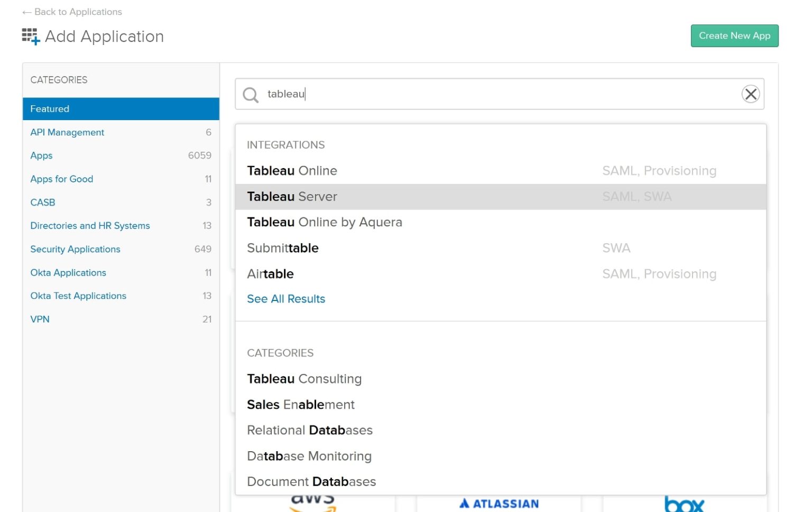Select Tableau Online integration result
Viewport: 812px width, 512px height.
[x=292, y=171]
